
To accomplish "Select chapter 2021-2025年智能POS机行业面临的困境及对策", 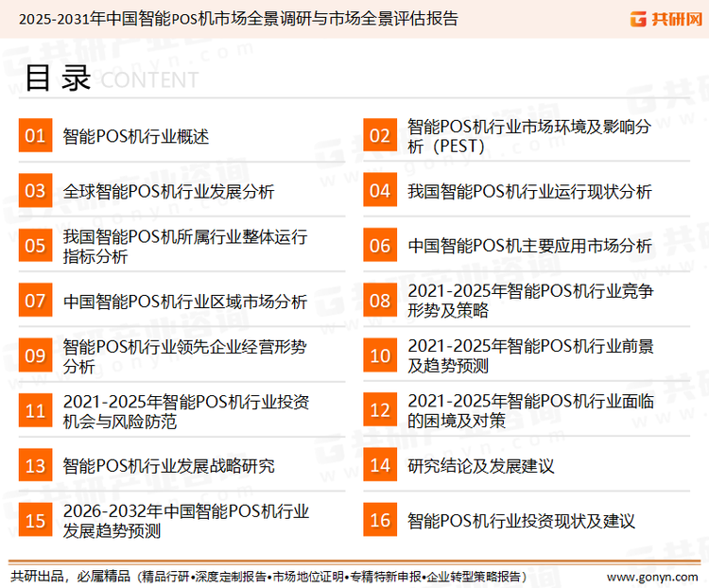I will [530, 410].
